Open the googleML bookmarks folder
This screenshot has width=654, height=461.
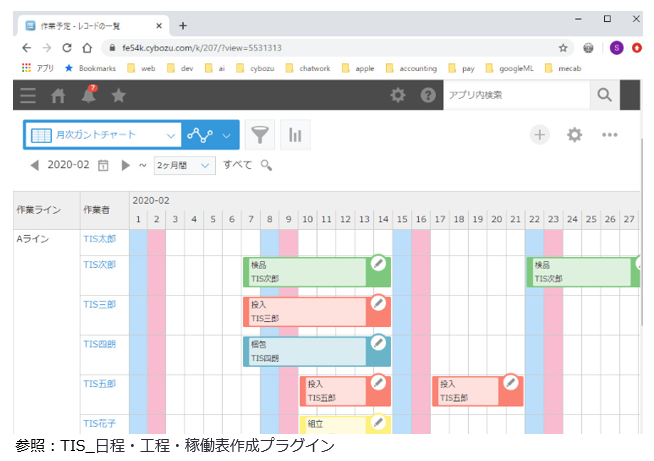tap(510, 68)
